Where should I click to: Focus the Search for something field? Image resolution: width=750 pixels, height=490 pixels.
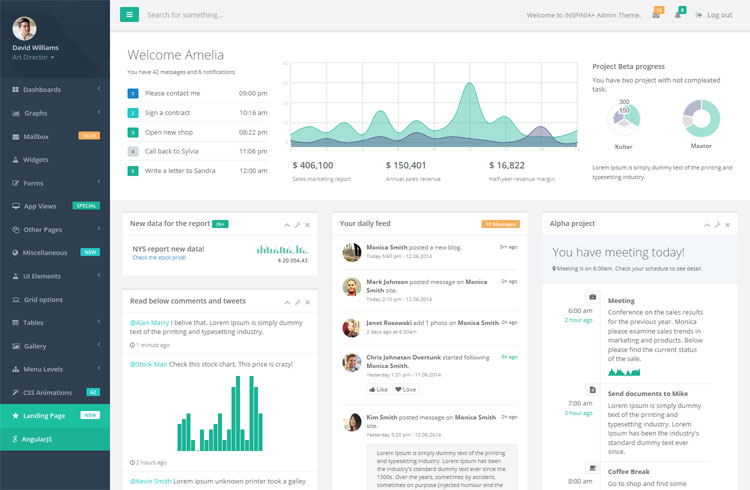(x=185, y=15)
